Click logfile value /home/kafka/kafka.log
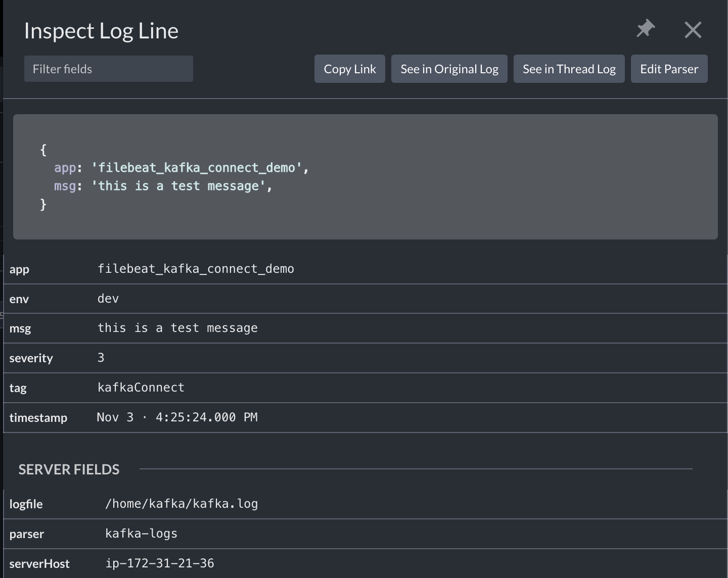The image size is (728, 578). click(x=181, y=504)
